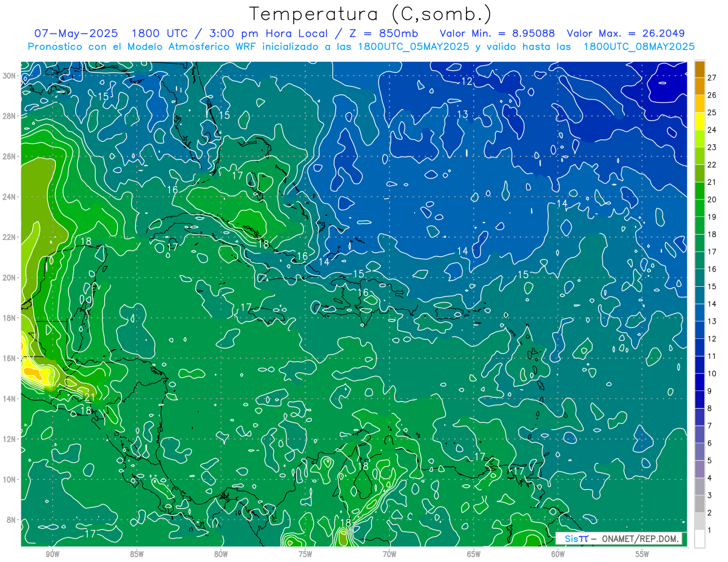Click the 'ONAMET/REP.DOM.' credit label
This screenshot has height=562, width=728.
tap(640, 539)
